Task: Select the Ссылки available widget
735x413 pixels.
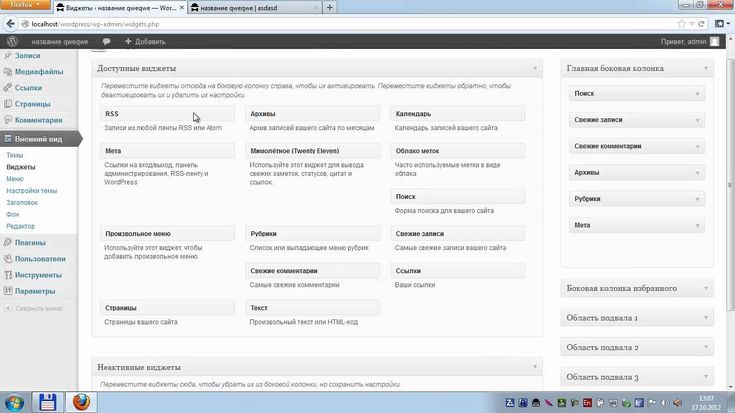Action: pos(458,270)
